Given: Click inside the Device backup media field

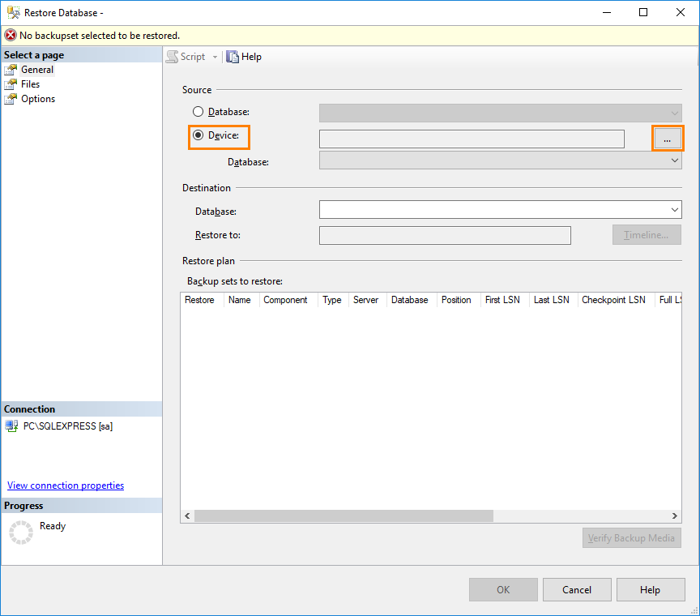Looking at the screenshot, I should 470,138.
